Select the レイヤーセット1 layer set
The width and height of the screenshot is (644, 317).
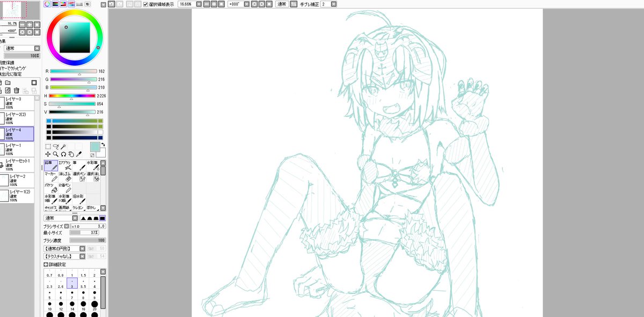pos(17,164)
